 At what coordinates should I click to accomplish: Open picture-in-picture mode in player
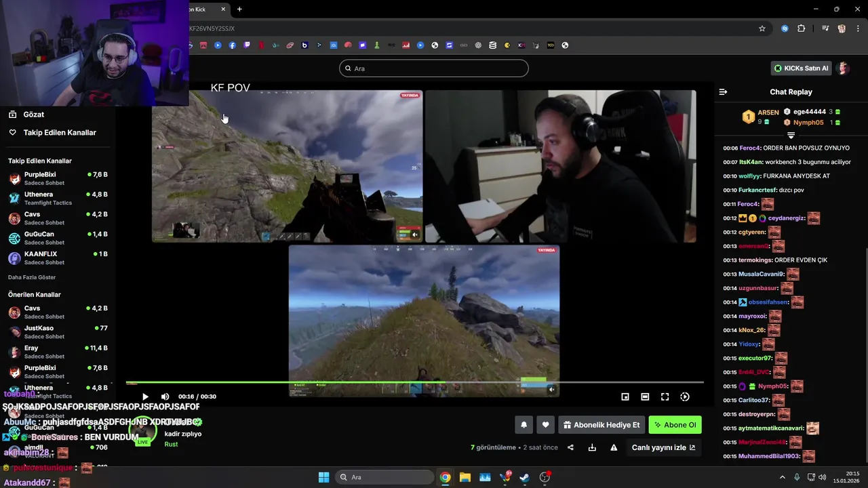(x=625, y=396)
